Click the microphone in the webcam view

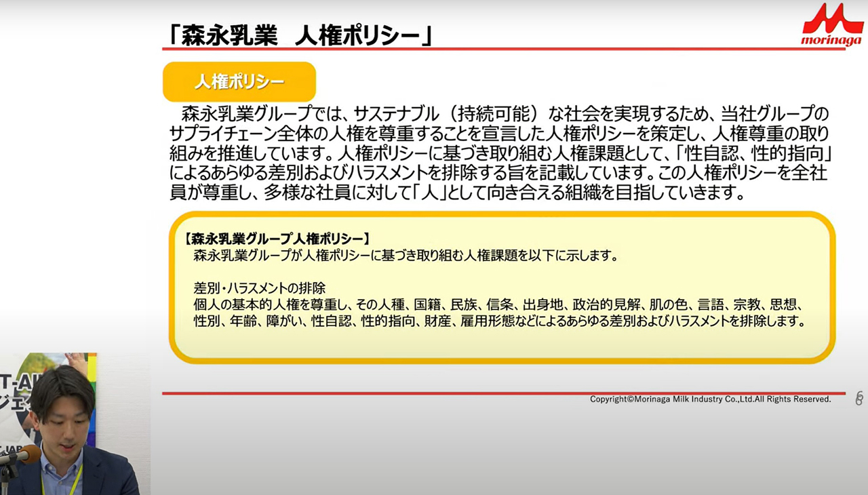pos(20,456)
